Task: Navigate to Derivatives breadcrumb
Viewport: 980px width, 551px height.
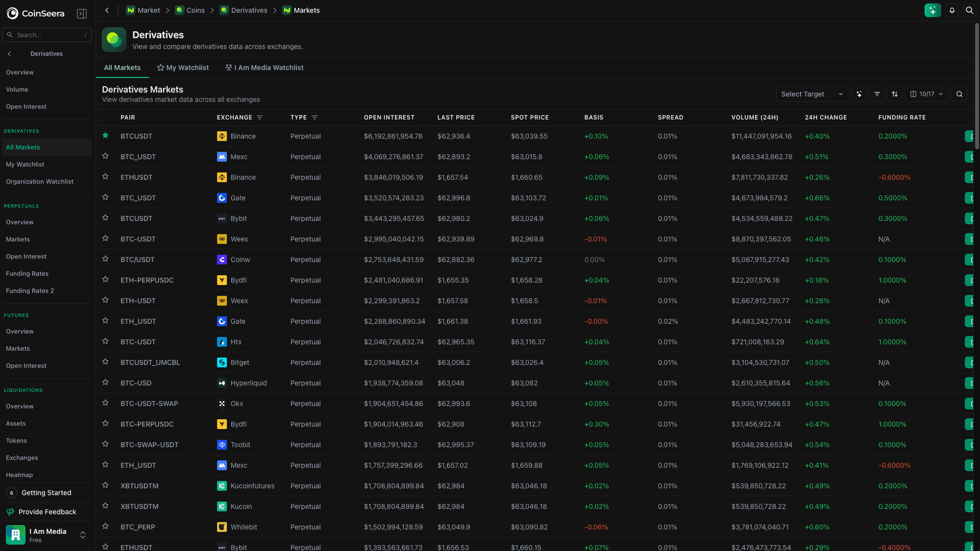Action: [x=244, y=10]
